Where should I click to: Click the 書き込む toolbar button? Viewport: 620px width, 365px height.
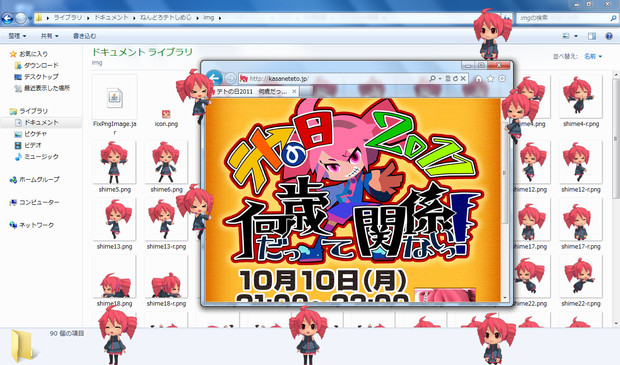point(84,36)
